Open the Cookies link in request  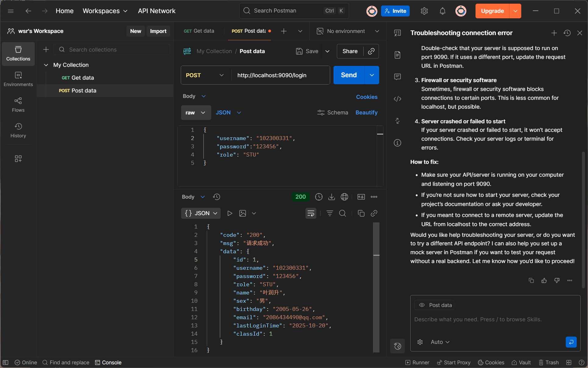(x=367, y=97)
